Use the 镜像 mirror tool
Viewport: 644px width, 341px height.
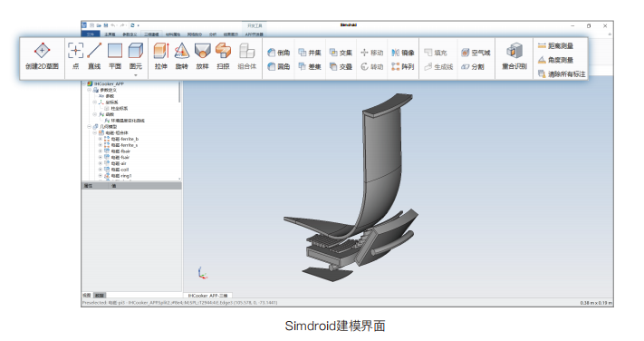(x=403, y=53)
